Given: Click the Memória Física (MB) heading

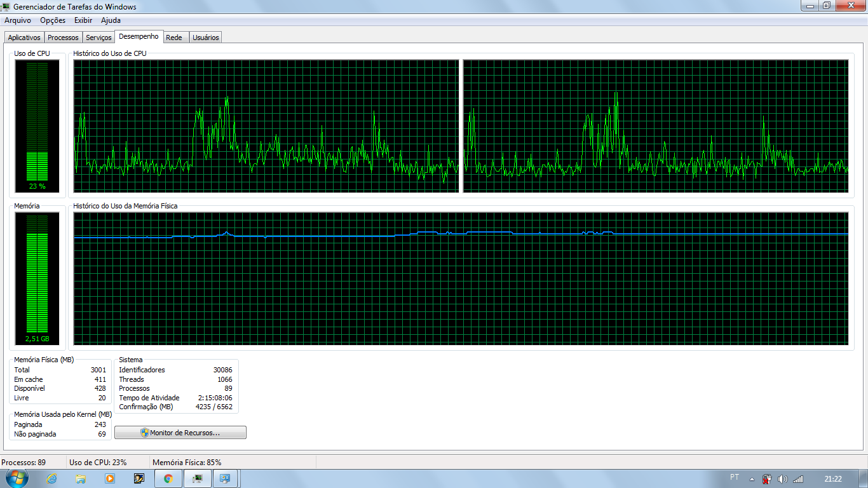Looking at the screenshot, I should 44,360.
